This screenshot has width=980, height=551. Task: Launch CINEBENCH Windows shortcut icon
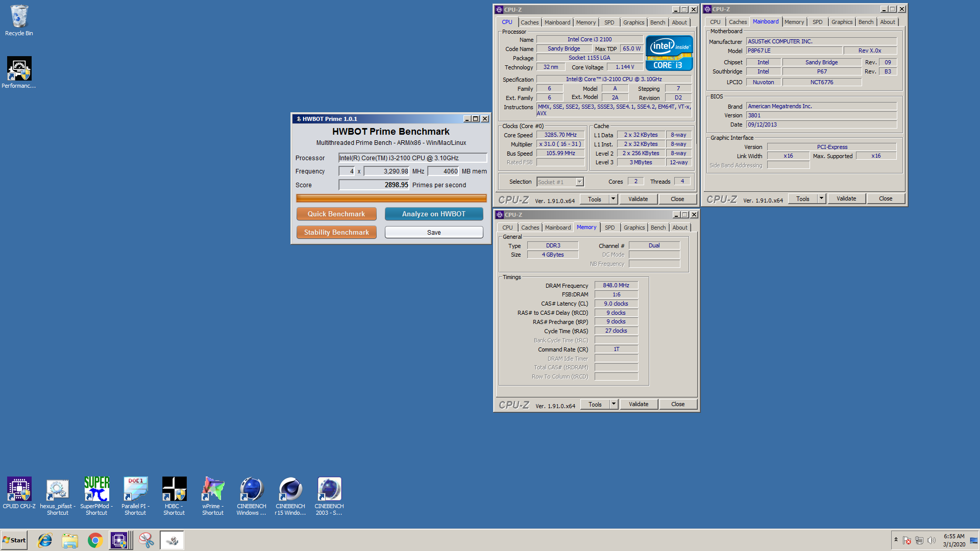tap(252, 496)
